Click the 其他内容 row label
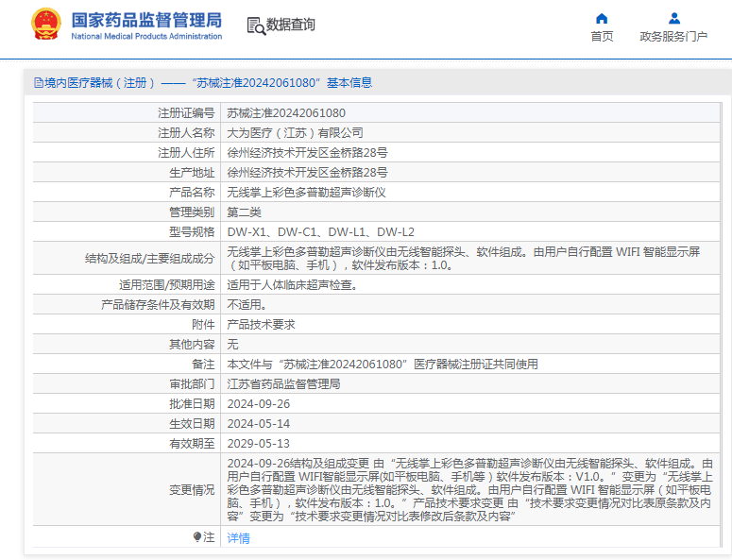This screenshot has height=560, width=732. pos(192,345)
